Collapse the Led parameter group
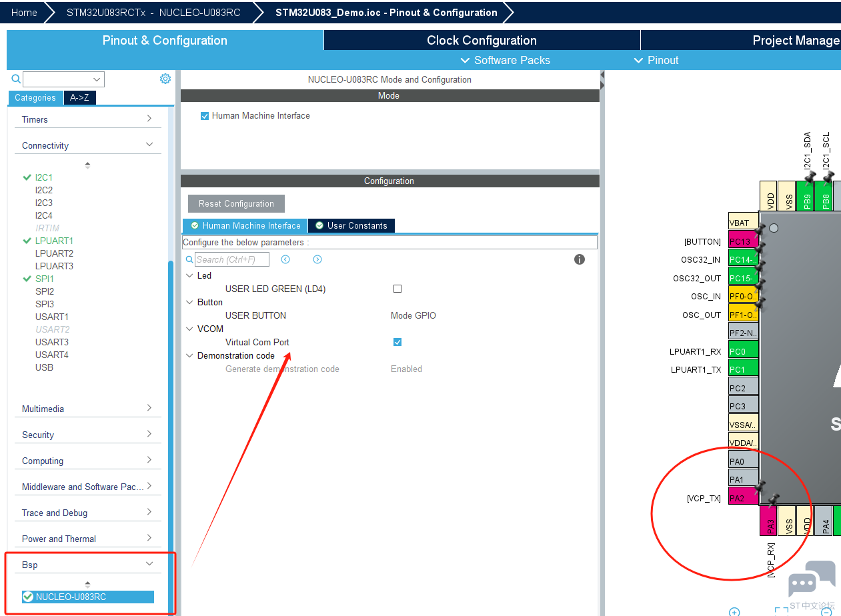 click(190, 275)
